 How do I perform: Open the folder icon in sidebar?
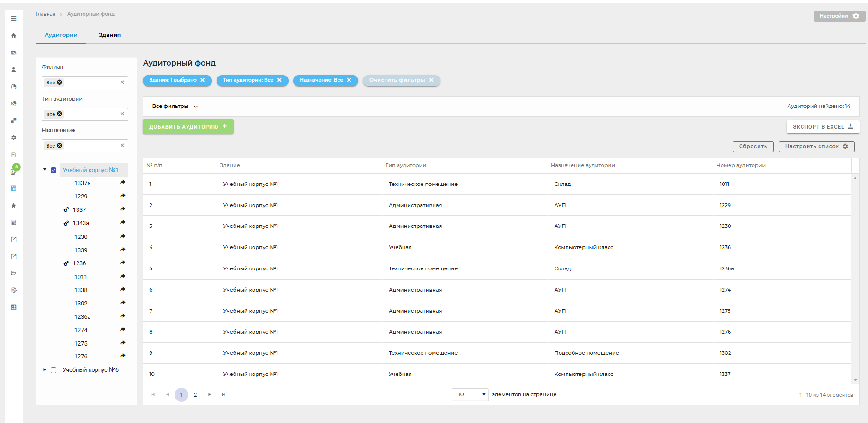(13, 273)
